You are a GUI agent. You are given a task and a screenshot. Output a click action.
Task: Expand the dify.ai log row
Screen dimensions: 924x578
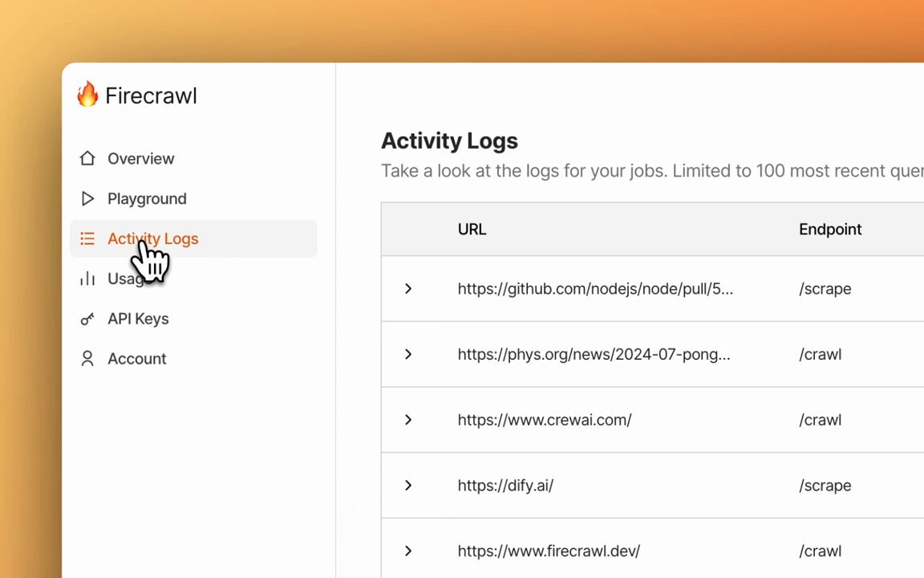408,486
